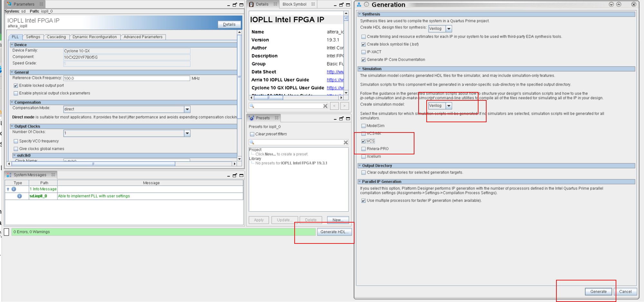Click the undock icon on the Presets panel

(341, 118)
